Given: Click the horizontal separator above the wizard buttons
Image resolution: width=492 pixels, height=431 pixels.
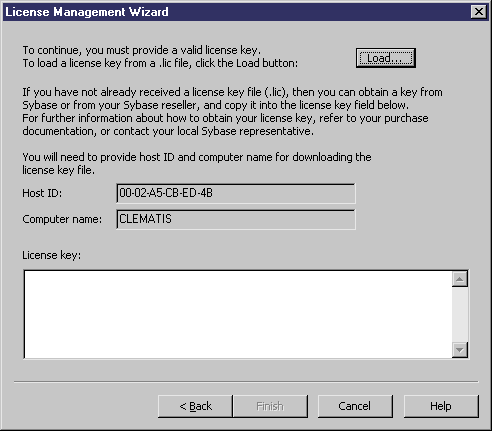Looking at the screenshot, I should (x=246, y=382).
